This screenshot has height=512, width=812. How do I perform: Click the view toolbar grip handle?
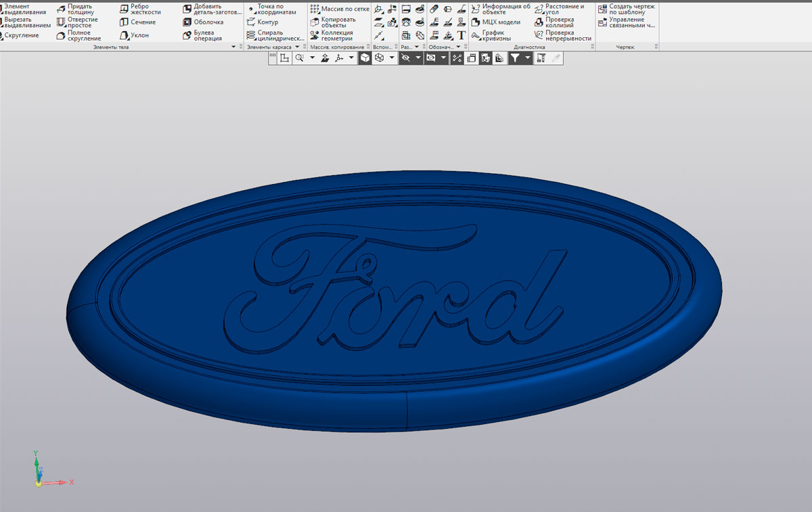(x=273, y=58)
